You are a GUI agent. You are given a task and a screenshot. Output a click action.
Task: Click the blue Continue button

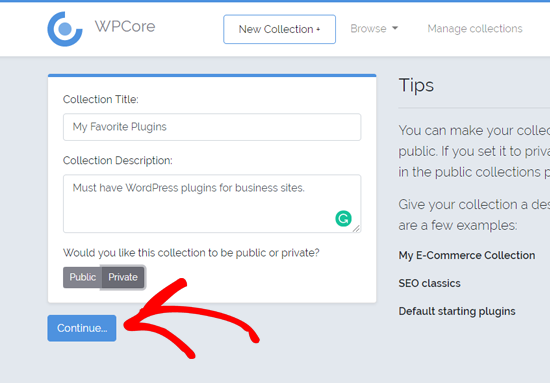click(x=82, y=328)
